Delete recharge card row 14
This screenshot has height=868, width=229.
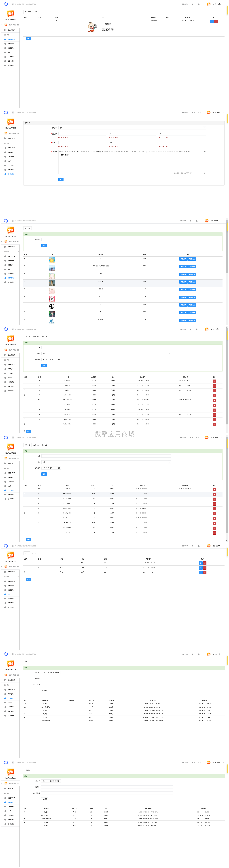[x=214, y=410]
